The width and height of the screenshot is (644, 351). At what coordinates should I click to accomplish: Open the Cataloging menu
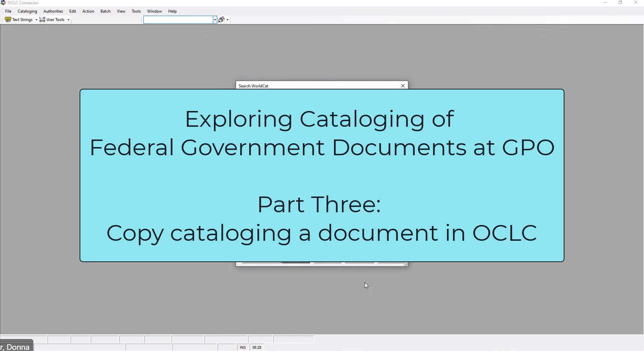pyautogui.click(x=27, y=11)
